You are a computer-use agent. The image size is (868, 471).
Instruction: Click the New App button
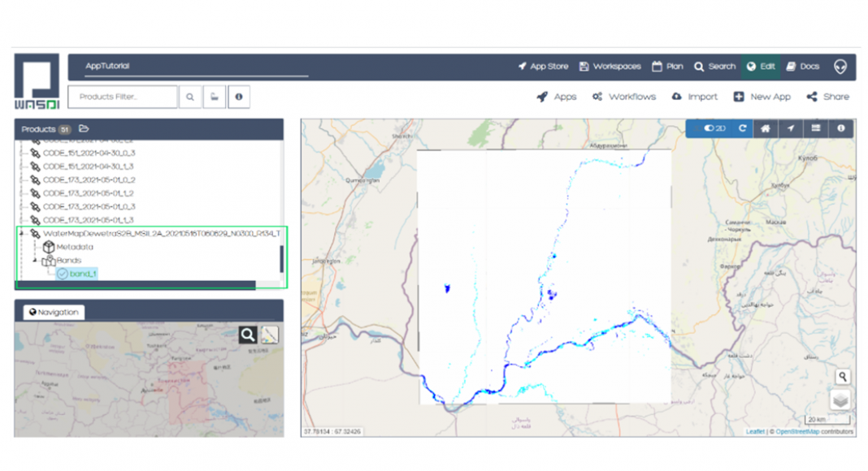[x=762, y=97]
